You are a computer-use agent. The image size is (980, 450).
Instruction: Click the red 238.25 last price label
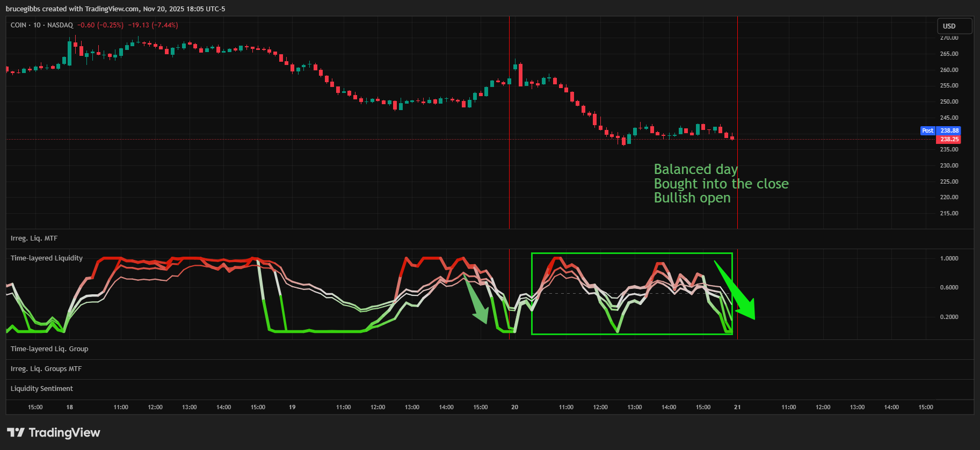[x=949, y=139]
